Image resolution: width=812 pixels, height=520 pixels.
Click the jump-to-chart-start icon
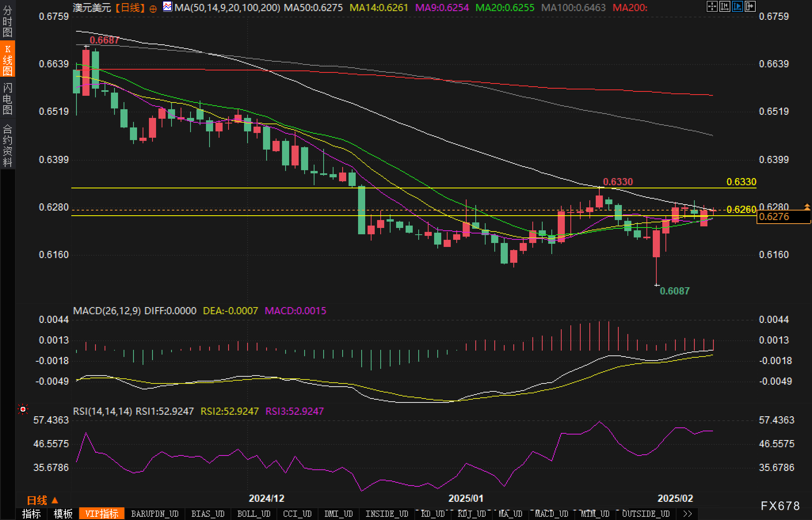point(724,6)
